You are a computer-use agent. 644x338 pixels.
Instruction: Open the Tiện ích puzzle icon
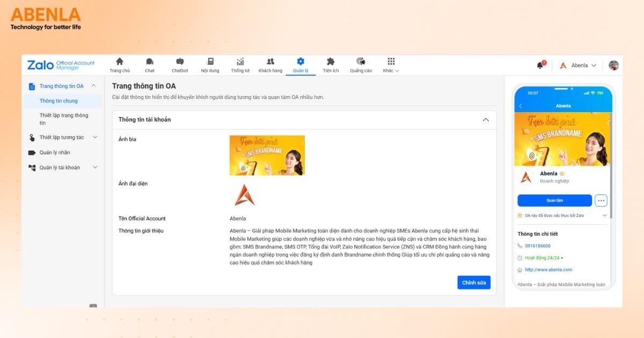click(331, 61)
